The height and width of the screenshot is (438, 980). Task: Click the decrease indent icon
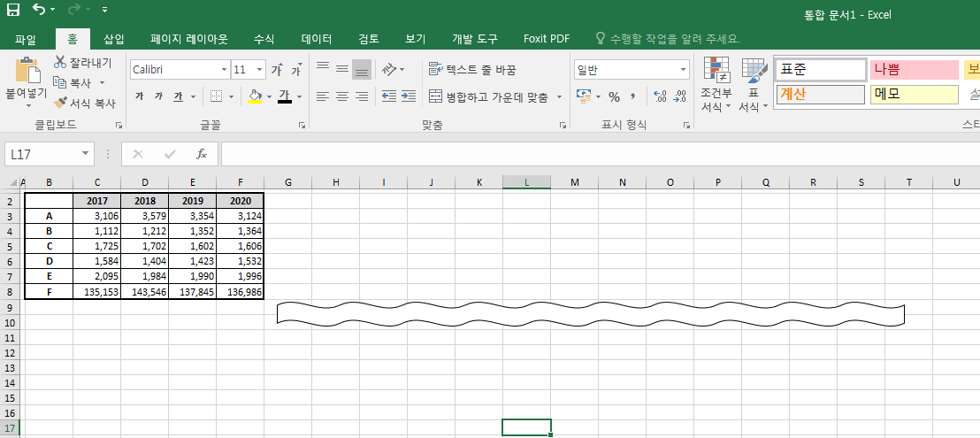click(x=389, y=96)
